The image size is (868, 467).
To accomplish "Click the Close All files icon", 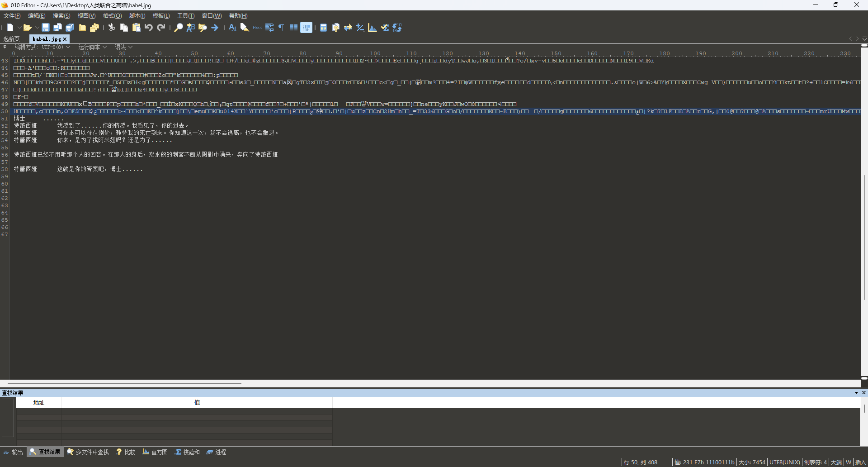I will coord(94,28).
